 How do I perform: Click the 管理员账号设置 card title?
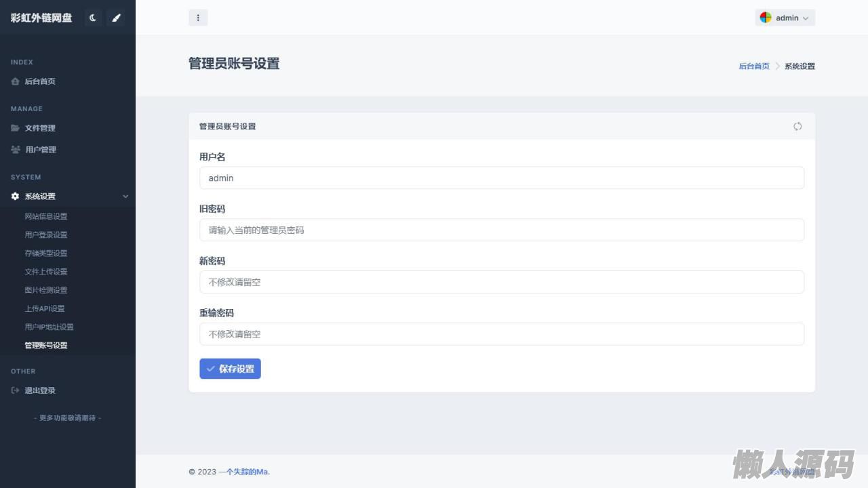point(227,127)
